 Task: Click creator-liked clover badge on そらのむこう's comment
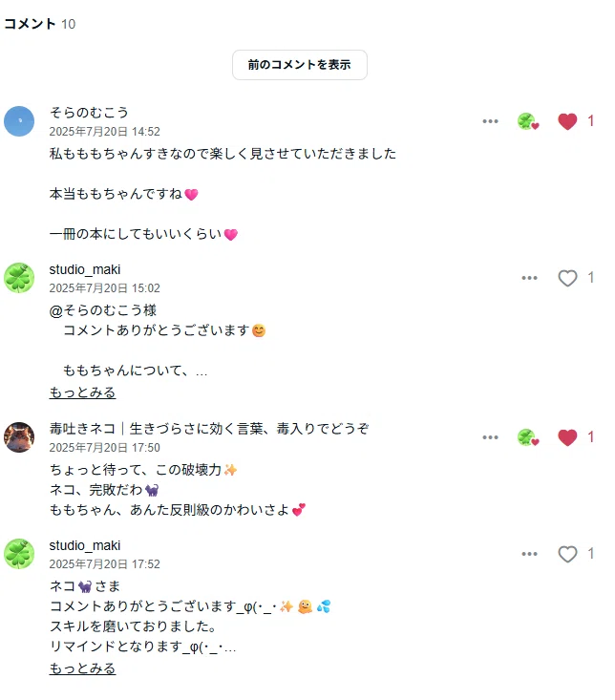tap(528, 121)
